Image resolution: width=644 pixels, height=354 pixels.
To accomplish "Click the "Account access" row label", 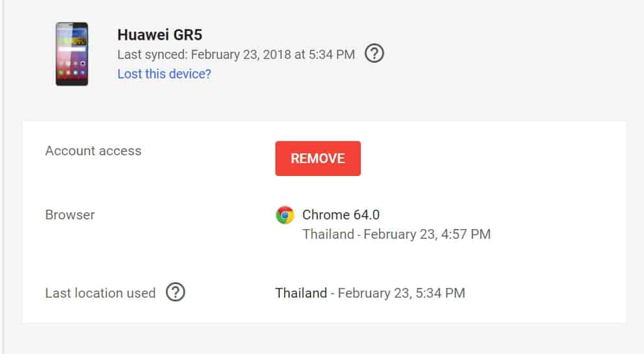I will [x=93, y=151].
